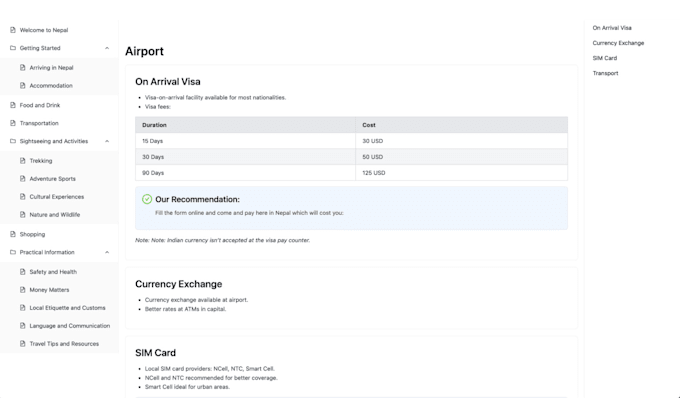Click the page icon beside Arriving in Nepal
The width and height of the screenshot is (680, 398).
pos(23,68)
